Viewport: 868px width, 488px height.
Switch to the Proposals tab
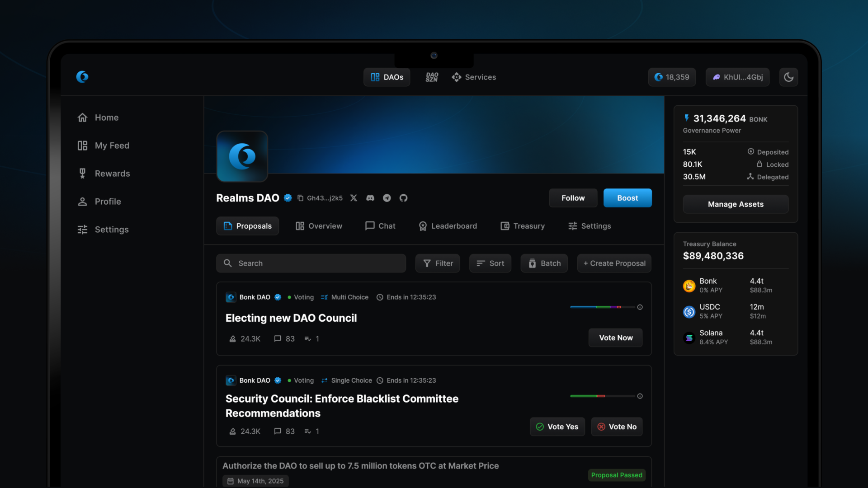click(248, 226)
